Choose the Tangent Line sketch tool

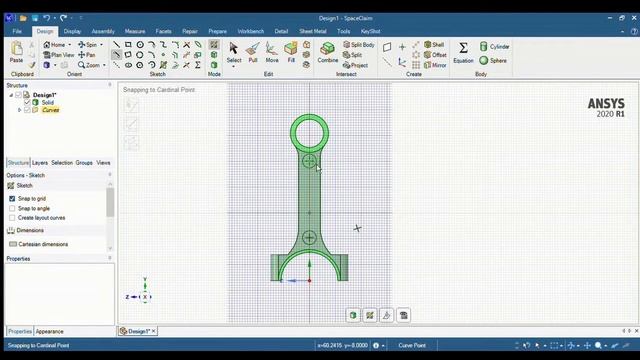pos(117,55)
